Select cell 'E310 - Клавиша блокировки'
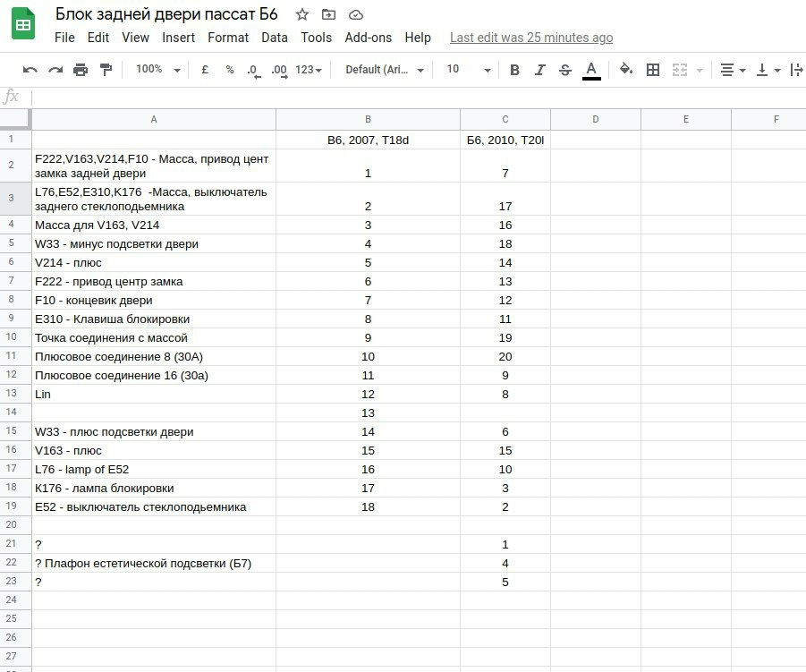The image size is (806, 672). 154,319
